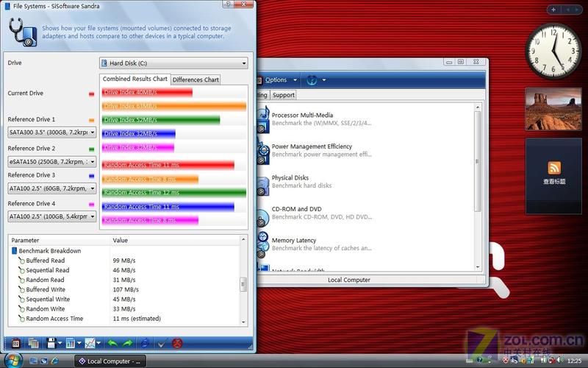This screenshot has width=588, height=368.
Task: Switch to the Combined Results Chart tab
Action: pos(135,79)
